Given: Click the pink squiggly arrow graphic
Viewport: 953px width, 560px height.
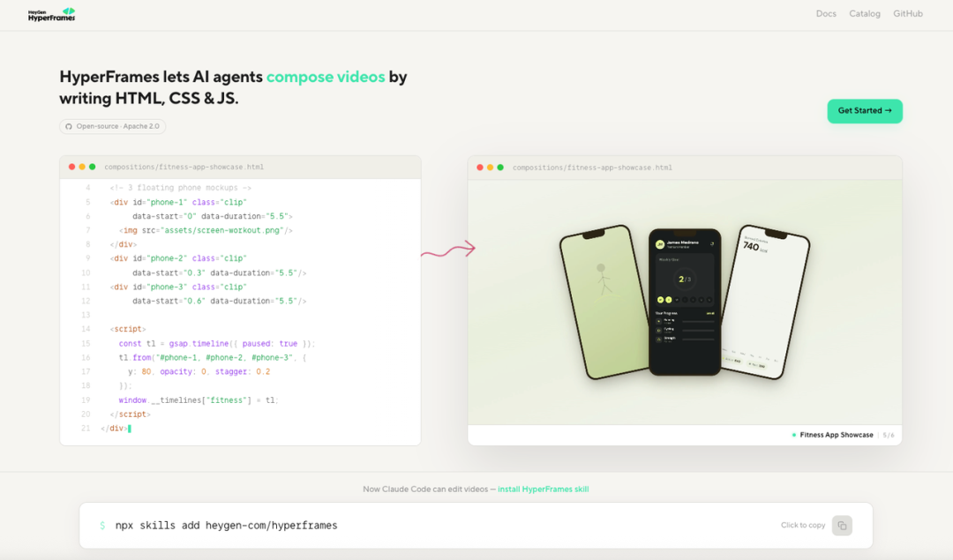Looking at the screenshot, I should (448, 249).
